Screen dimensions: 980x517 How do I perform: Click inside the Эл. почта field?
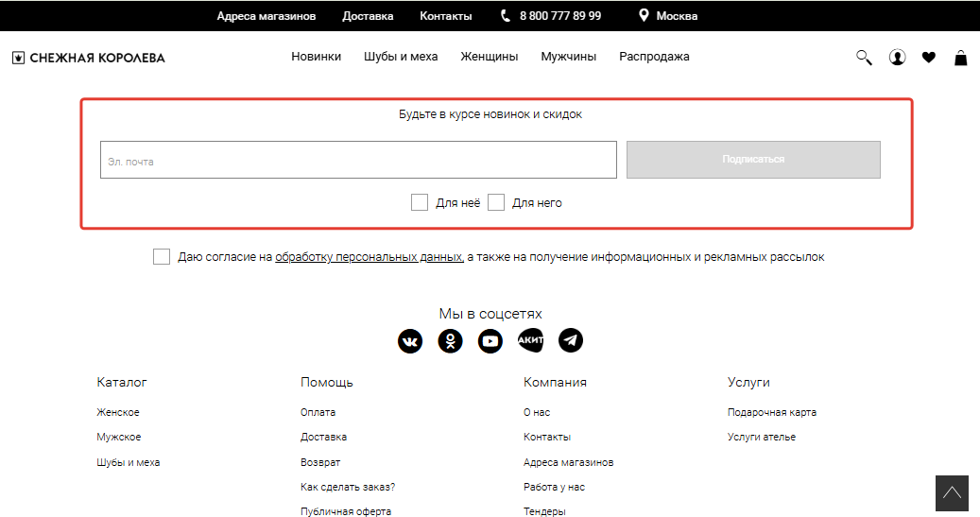358,160
